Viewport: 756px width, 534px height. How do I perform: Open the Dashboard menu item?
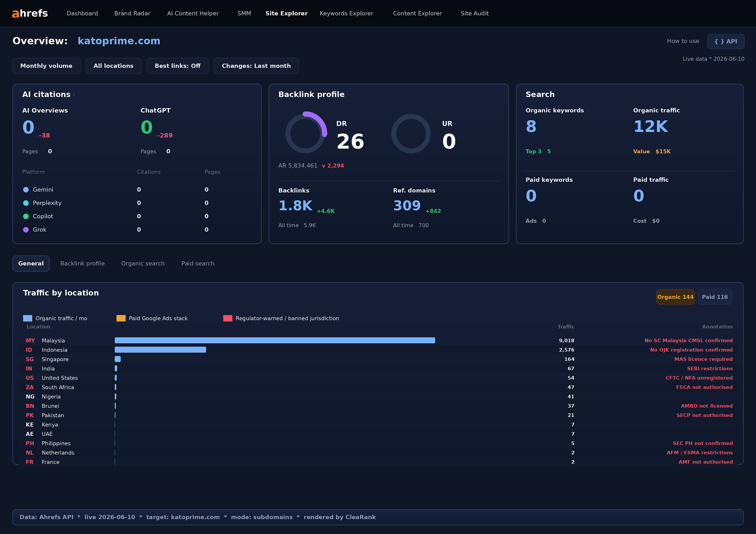(x=82, y=14)
